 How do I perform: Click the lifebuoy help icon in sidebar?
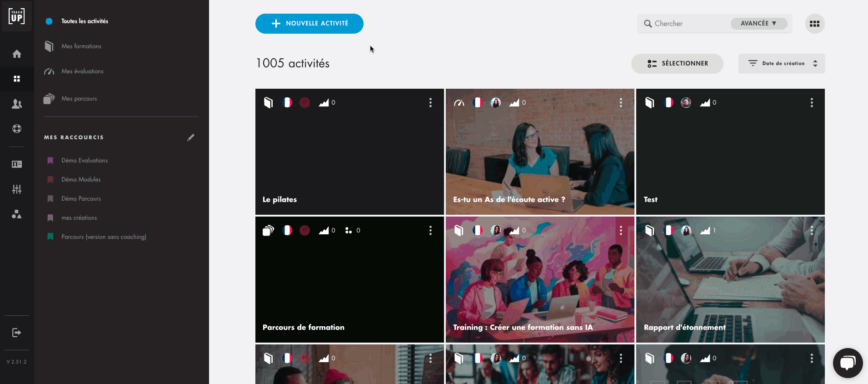[17, 129]
